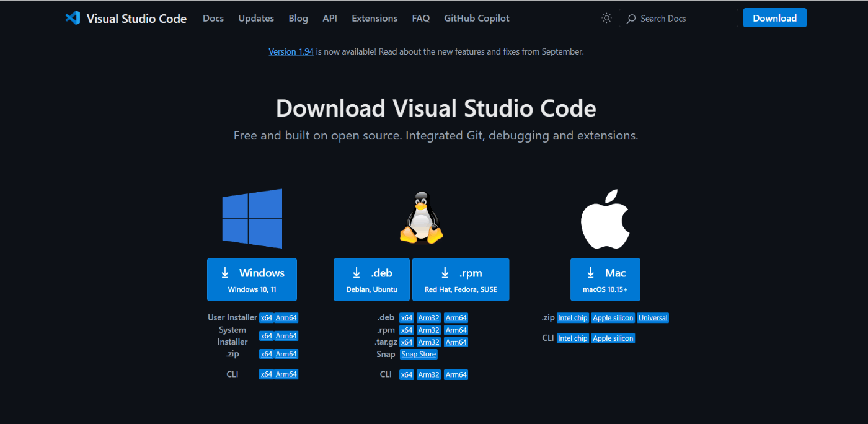868x424 pixels.
Task: Select Arm32 for Linux .deb row
Action: [428, 318]
